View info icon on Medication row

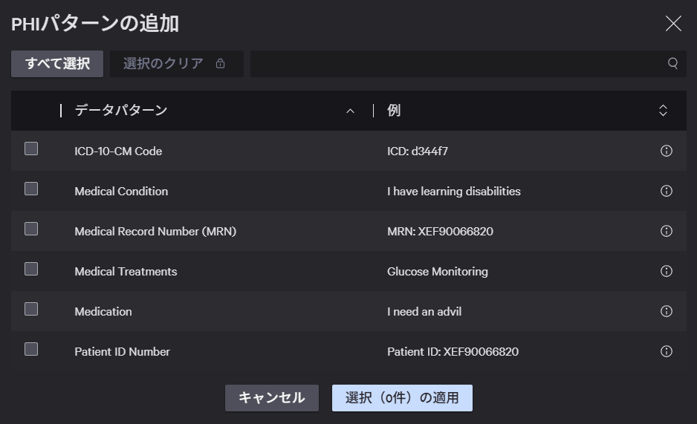coord(666,311)
